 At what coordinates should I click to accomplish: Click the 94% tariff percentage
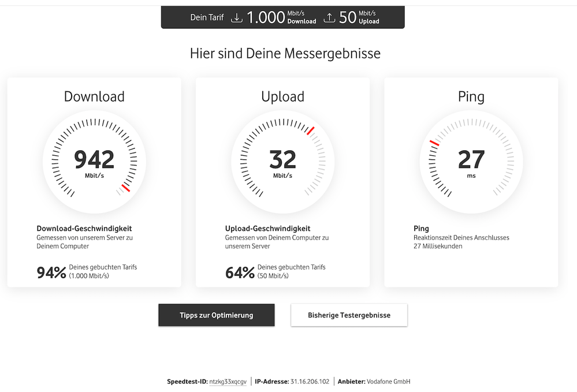click(51, 272)
